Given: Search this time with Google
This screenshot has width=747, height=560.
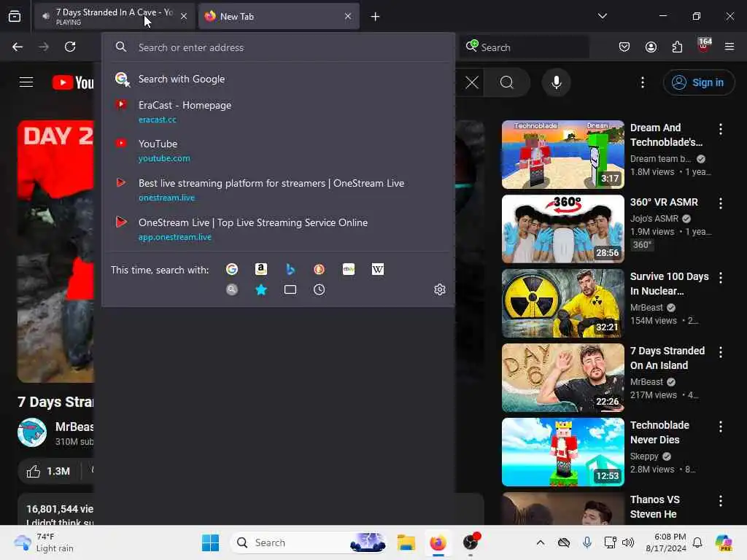Looking at the screenshot, I should pyautogui.click(x=232, y=270).
